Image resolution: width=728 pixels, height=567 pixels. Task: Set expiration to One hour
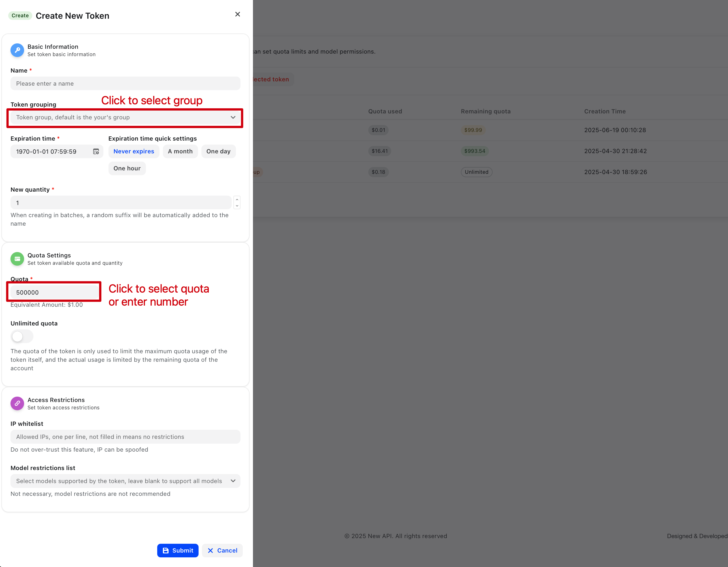127,168
